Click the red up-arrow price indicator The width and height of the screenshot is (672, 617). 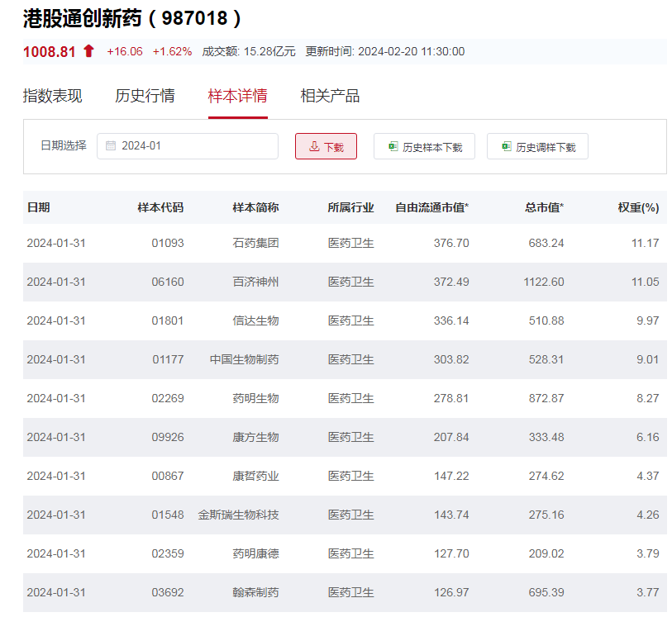point(88,51)
